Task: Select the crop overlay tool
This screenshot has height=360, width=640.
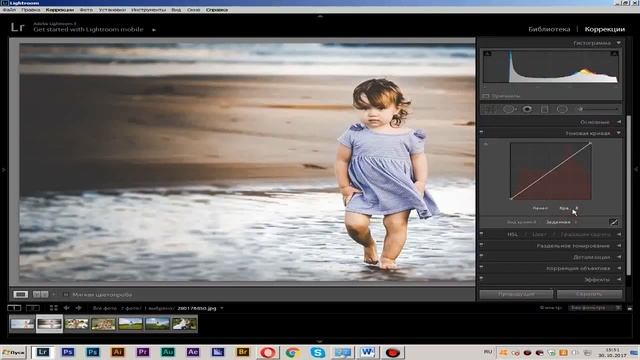Action: tap(489, 109)
